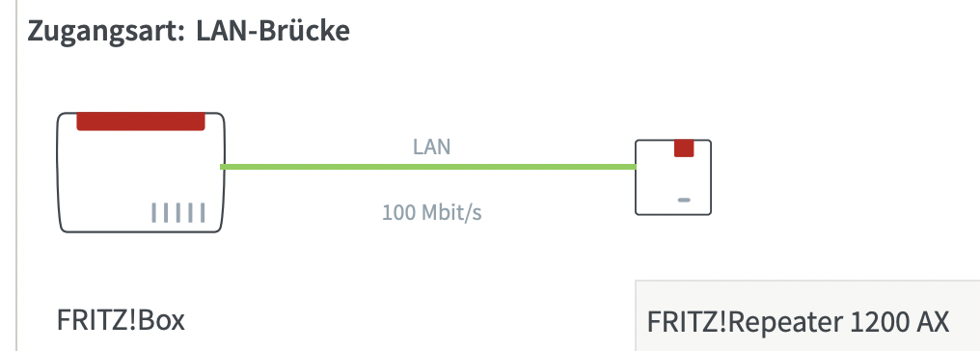Select the green LAN connection line
Screen dimensions: 980x351
pos(428,167)
